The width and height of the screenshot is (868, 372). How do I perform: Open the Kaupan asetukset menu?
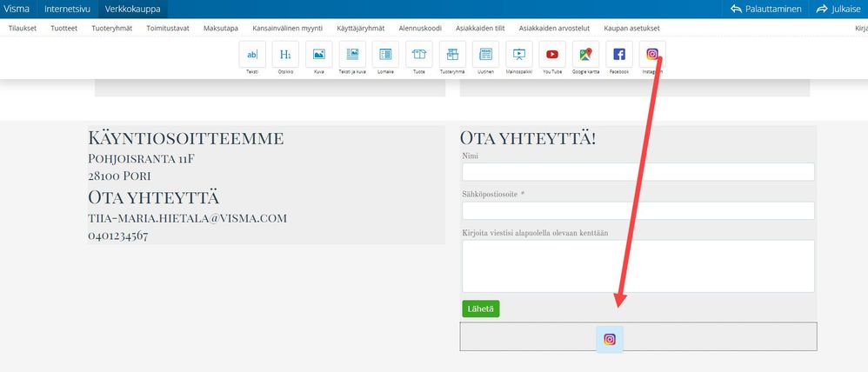631,28
